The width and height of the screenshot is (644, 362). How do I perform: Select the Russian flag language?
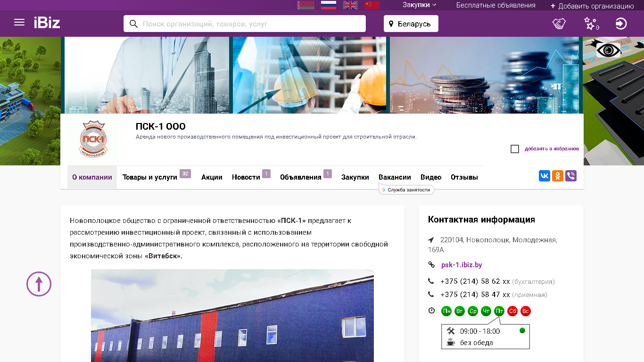[328, 5]
